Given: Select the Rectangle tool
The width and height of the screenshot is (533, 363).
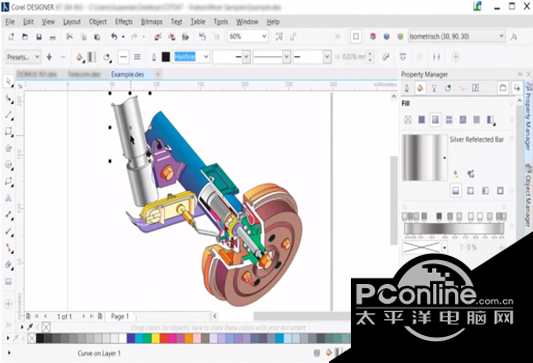Looking at the screenshot, I should pyautogui.click(x=8, y=131).
